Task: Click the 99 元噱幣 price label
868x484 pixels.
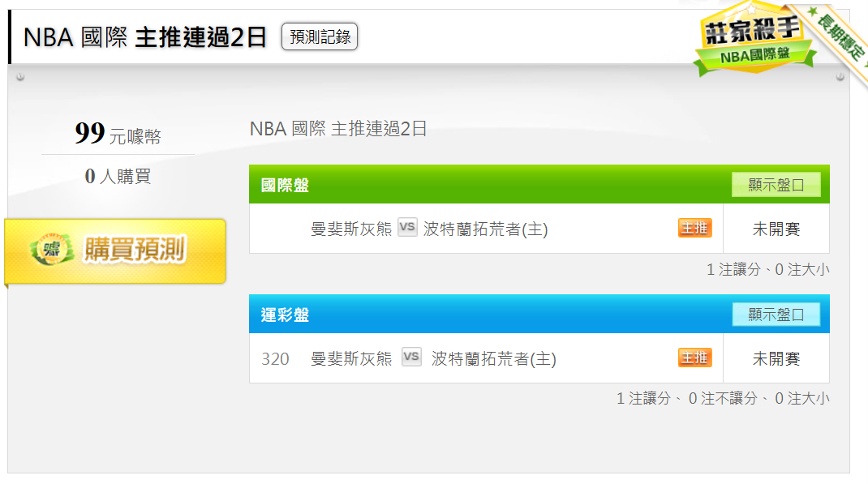Action: 118,134
